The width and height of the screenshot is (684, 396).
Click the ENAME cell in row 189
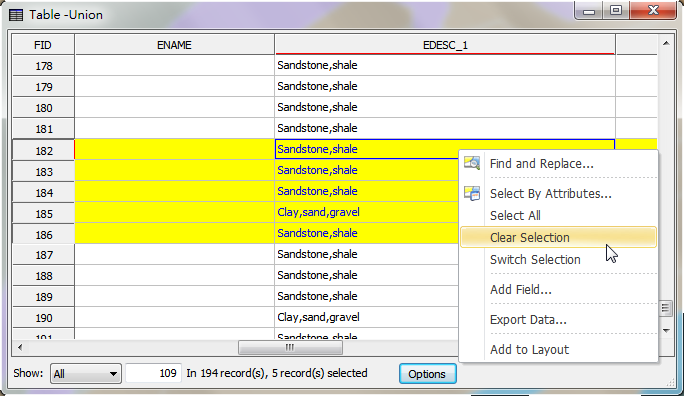coord(174,296)
